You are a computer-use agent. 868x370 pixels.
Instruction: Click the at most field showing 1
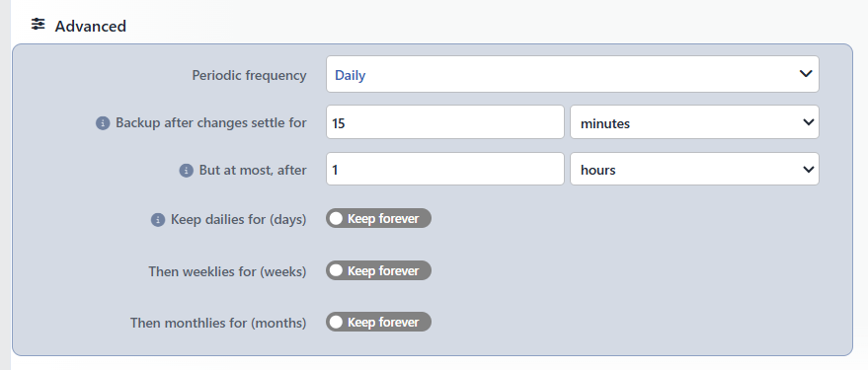pyautogui.click(x=445, y=170)
